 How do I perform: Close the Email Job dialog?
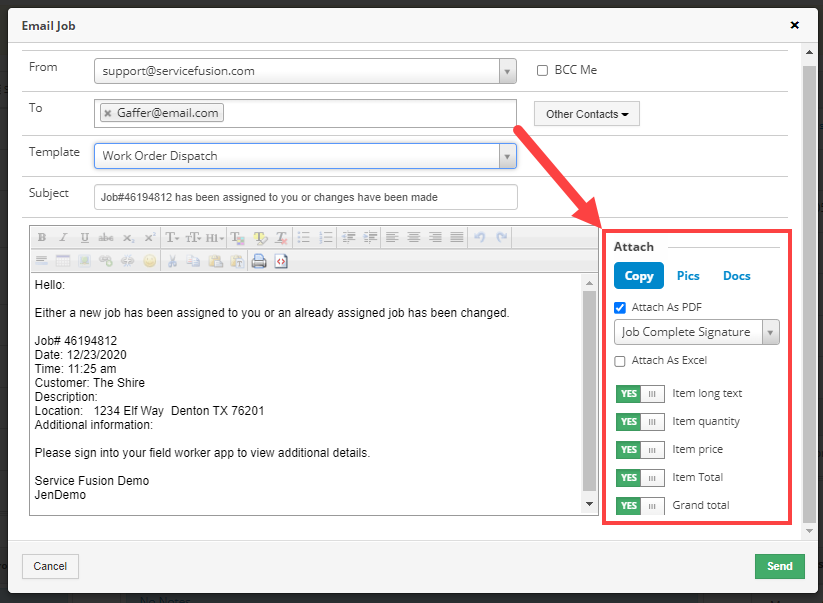coord(795,25)
